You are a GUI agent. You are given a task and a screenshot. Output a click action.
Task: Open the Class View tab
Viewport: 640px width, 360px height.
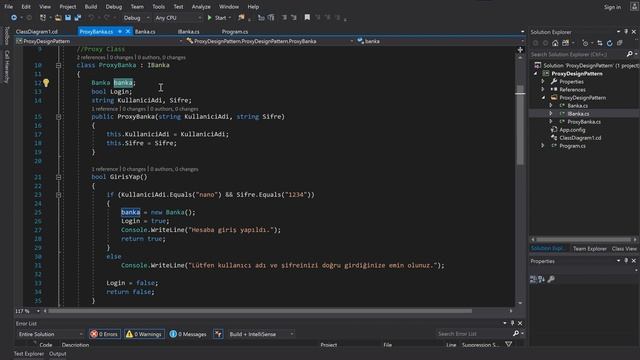coord(624,249)
